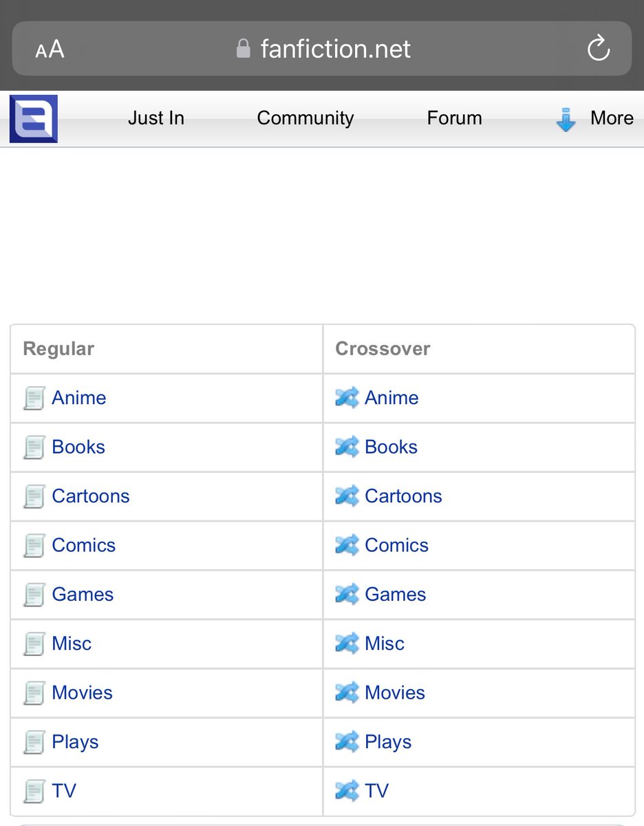This screenshot has width=644, height=826.
Task: Browse crossover Anime link
Action: click(x=391, y=398)
